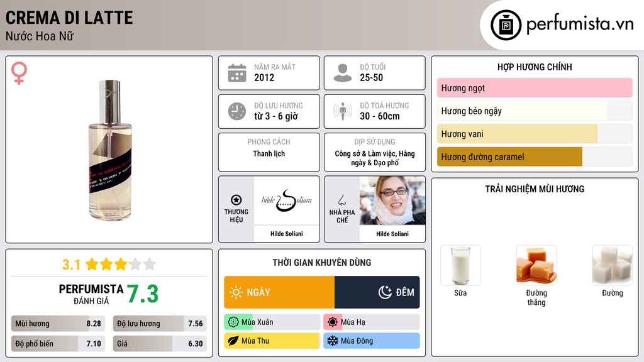This screenshot has width=644, height=362.
Task: Click the perfumista.vn bottle logo icon
Action: (506, 25)
